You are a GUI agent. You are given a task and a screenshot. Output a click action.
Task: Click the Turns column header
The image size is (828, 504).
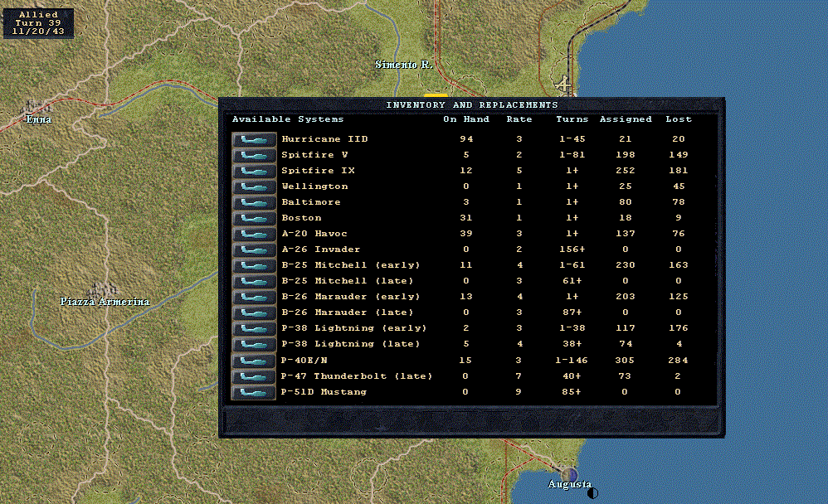click(572, 119)
